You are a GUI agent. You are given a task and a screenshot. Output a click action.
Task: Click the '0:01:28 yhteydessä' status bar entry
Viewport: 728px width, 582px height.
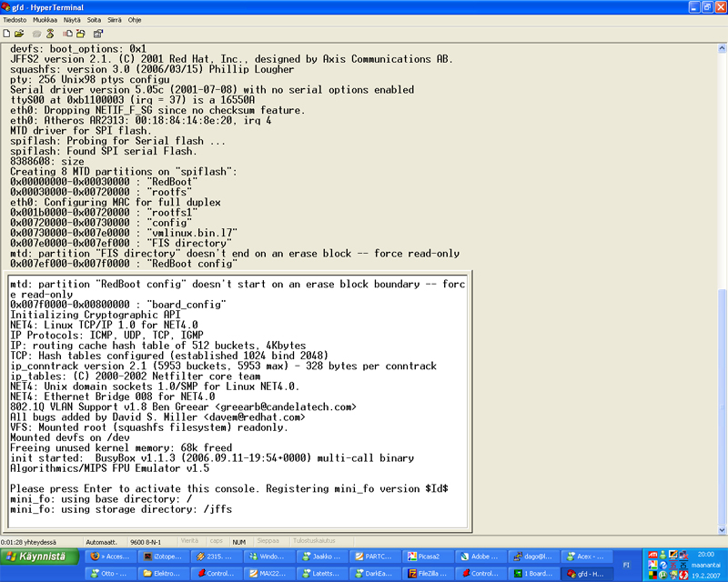pyautogui.click(x=29, y=542)
